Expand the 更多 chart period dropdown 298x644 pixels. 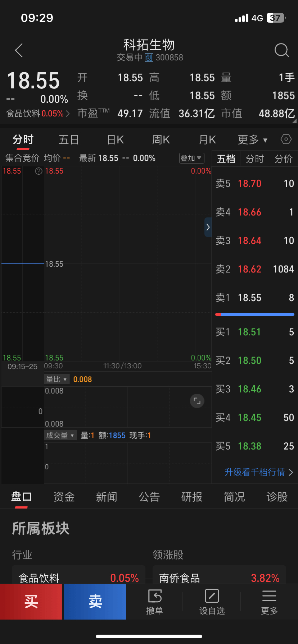(252, 139)
